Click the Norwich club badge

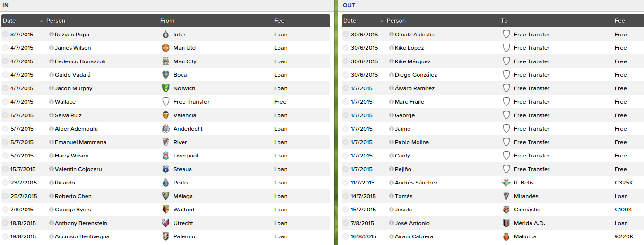(165, 88)
